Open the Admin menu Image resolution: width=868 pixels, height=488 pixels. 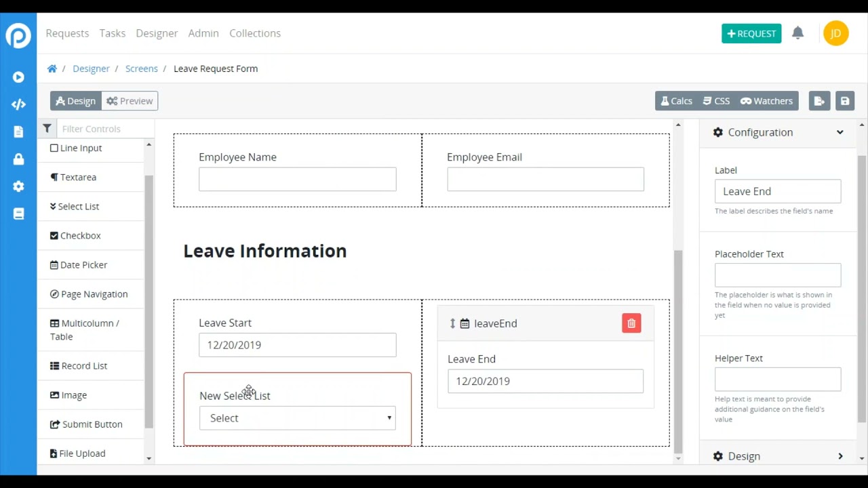click(203, 33)
